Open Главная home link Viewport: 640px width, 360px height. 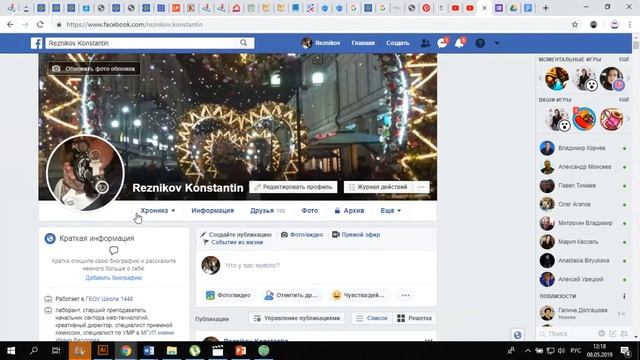click(x=363, y=43)
